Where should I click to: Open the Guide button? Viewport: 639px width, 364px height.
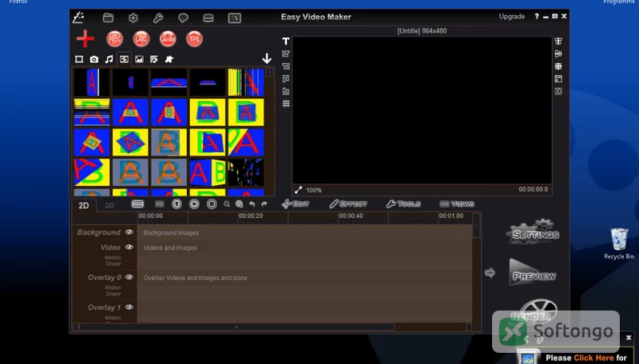pos(168,38)
